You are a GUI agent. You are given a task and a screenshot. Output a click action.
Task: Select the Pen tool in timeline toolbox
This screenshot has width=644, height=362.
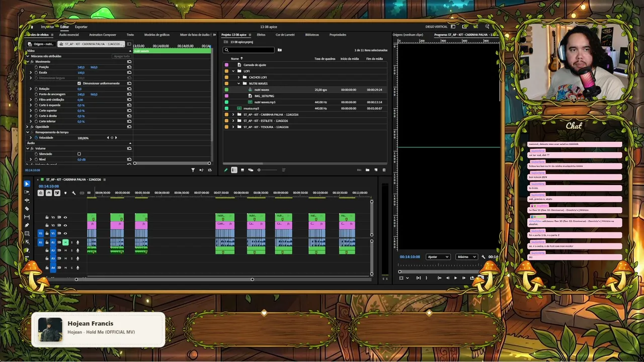tap(27, 225)
